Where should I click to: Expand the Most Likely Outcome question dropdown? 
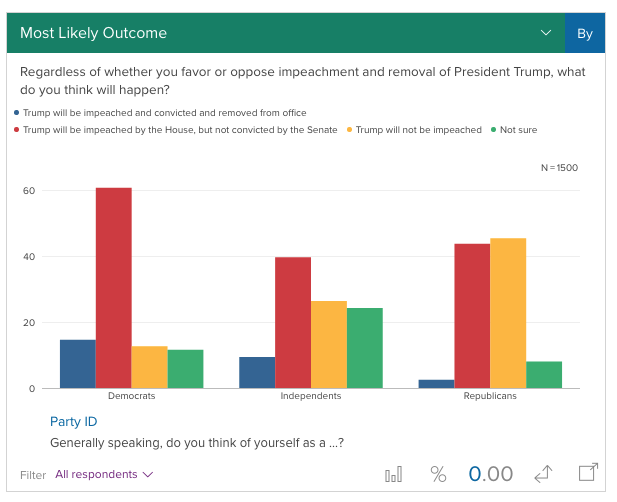click(546, 33)
